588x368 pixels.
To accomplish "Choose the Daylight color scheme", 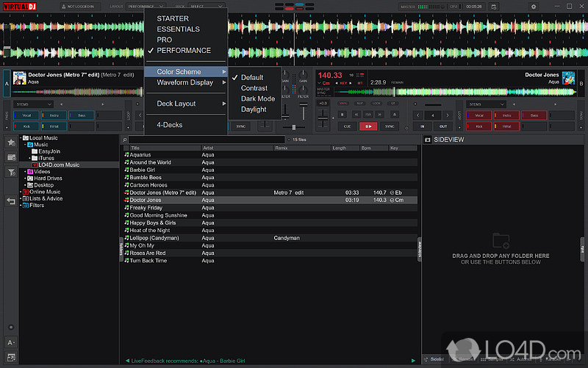I will 254,109.
